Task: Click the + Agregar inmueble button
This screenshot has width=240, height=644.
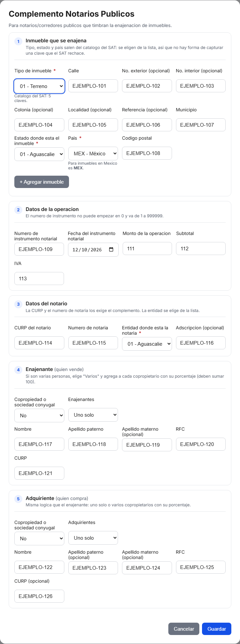Action: pos(42,182)
